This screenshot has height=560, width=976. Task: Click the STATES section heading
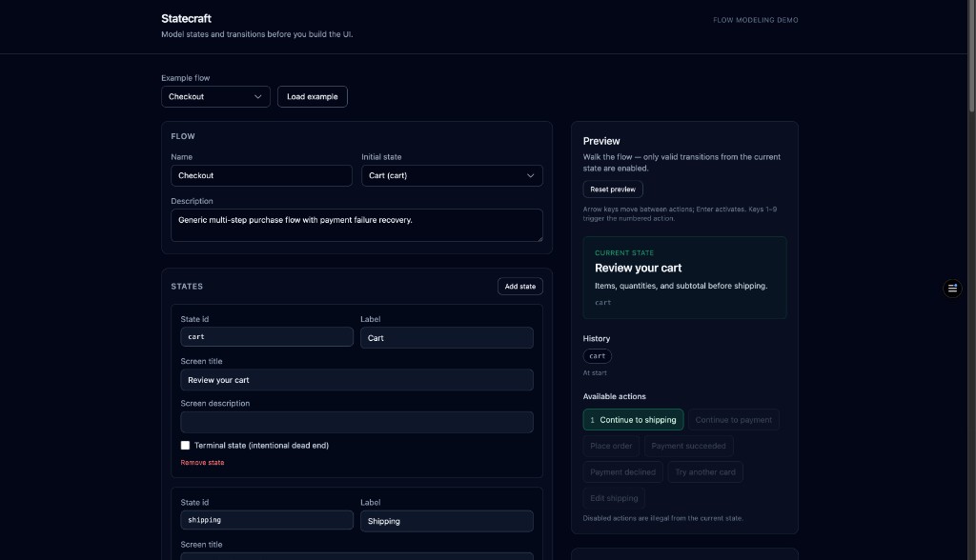[x=187, y=287]
